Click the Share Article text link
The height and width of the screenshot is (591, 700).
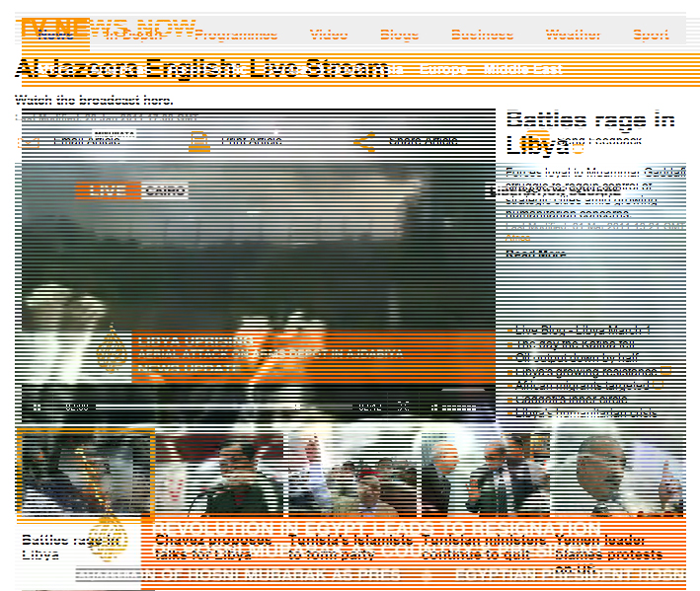point(424,141)
